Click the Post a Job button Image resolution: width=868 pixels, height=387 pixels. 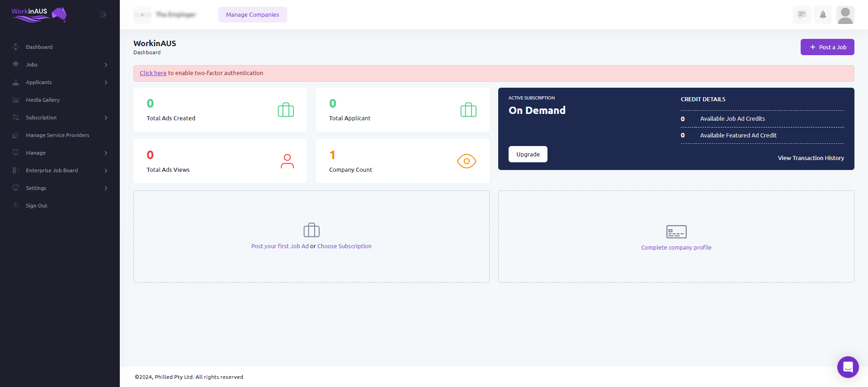tap(827, 47)
